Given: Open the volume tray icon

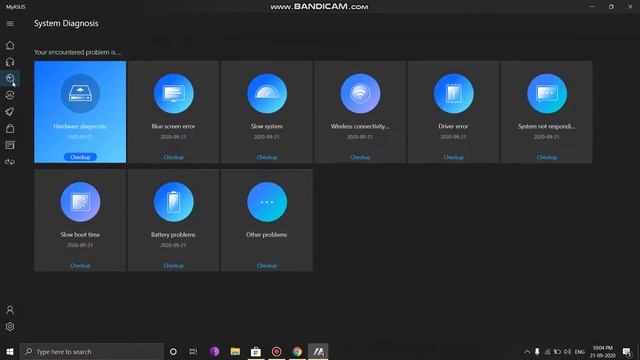Looking at the screenshot, I should pyautogui.click(x=567, y=352).
